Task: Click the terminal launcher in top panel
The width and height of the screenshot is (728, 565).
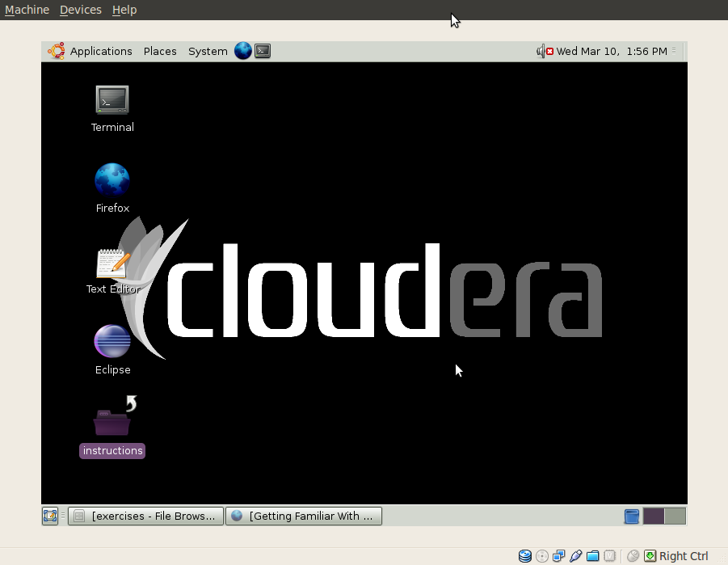Action: pos(263,51)
